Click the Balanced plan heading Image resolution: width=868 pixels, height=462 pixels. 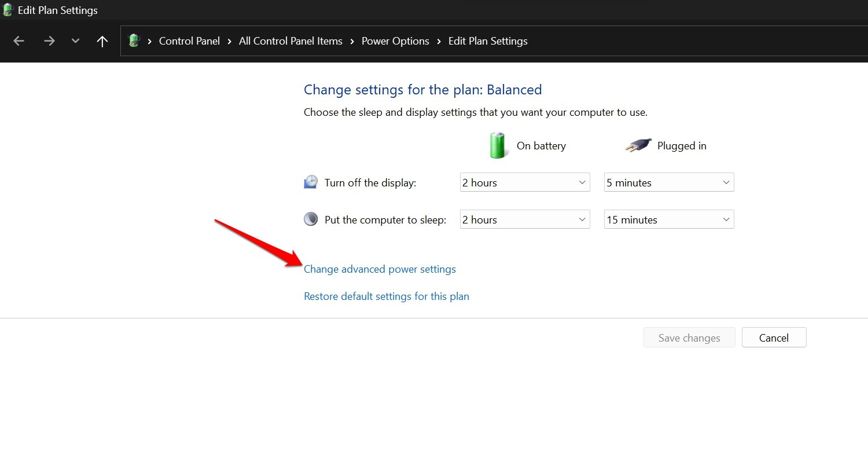click(423, 90)
